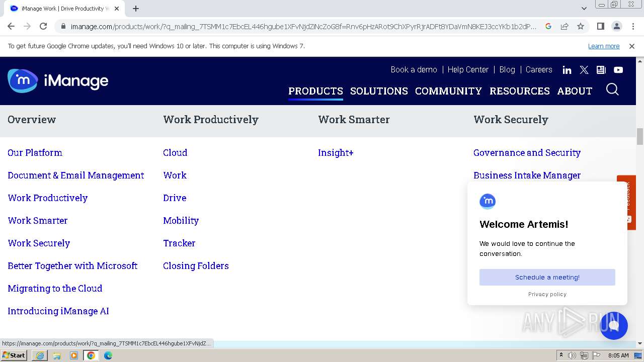
Task: Open SOLUTIONS navigation menu
Action: (x=379, y=91)
